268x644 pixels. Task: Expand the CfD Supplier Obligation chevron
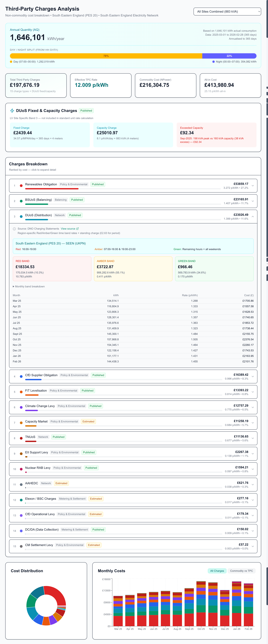(x=253, y=376)
